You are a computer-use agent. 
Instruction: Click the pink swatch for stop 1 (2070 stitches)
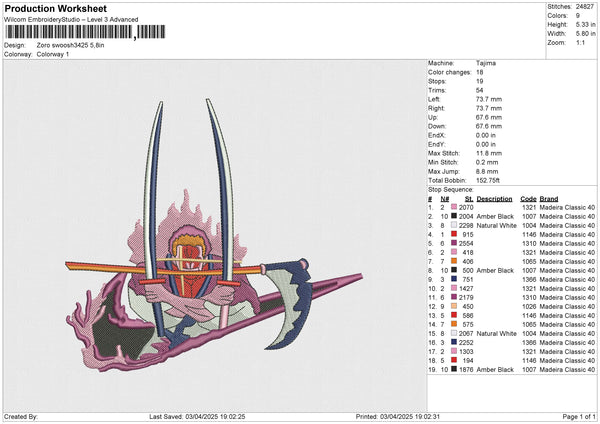[454, 207]
